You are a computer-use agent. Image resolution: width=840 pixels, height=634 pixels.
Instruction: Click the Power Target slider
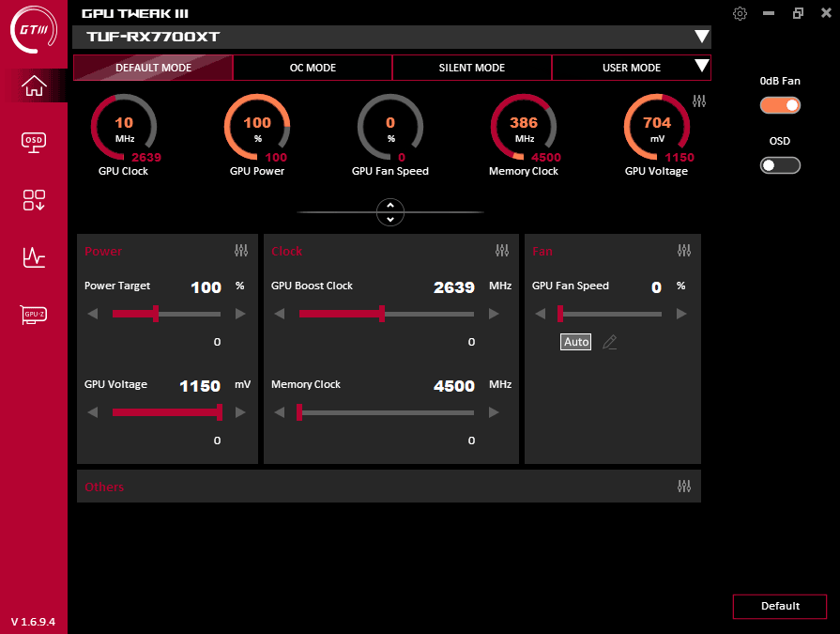point(167,314)
